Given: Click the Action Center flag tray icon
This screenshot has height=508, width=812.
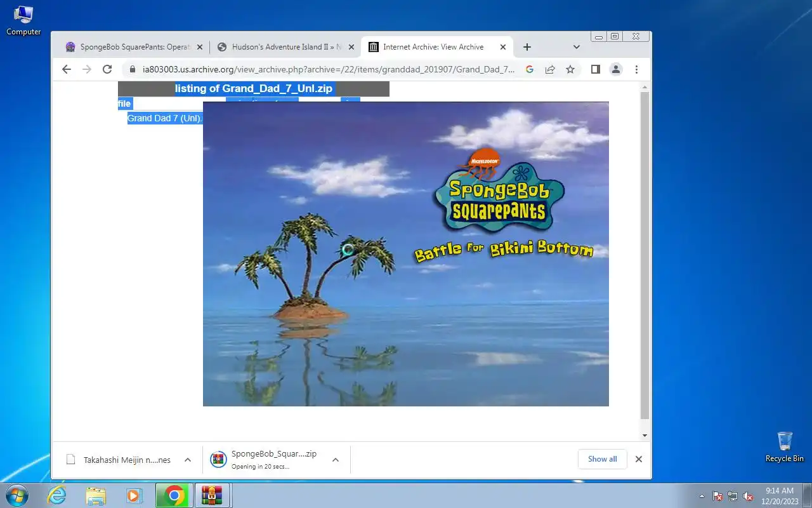Looking at the screenshot, I should (x=717, y=496).
